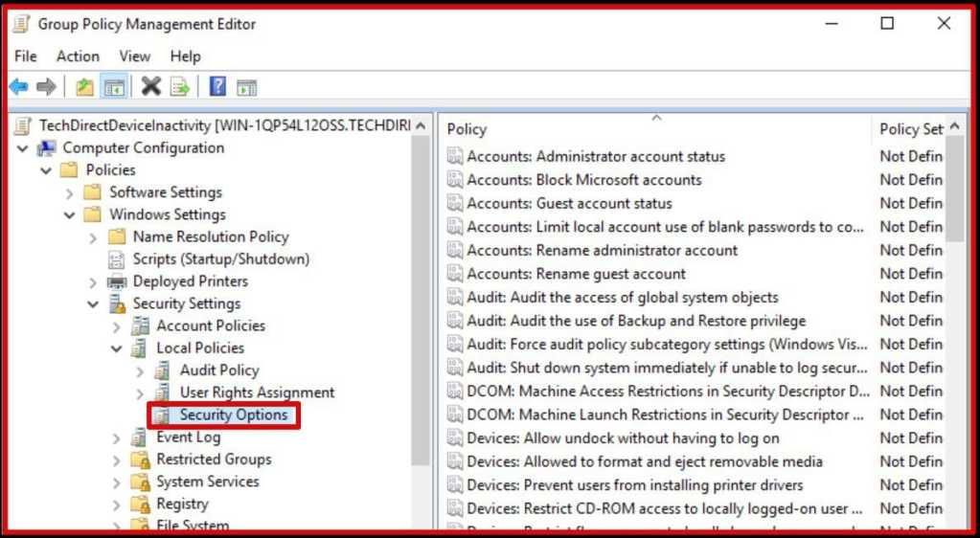Expand the Software Settings folder
The image size is (980, 538).
click(70, 192)
